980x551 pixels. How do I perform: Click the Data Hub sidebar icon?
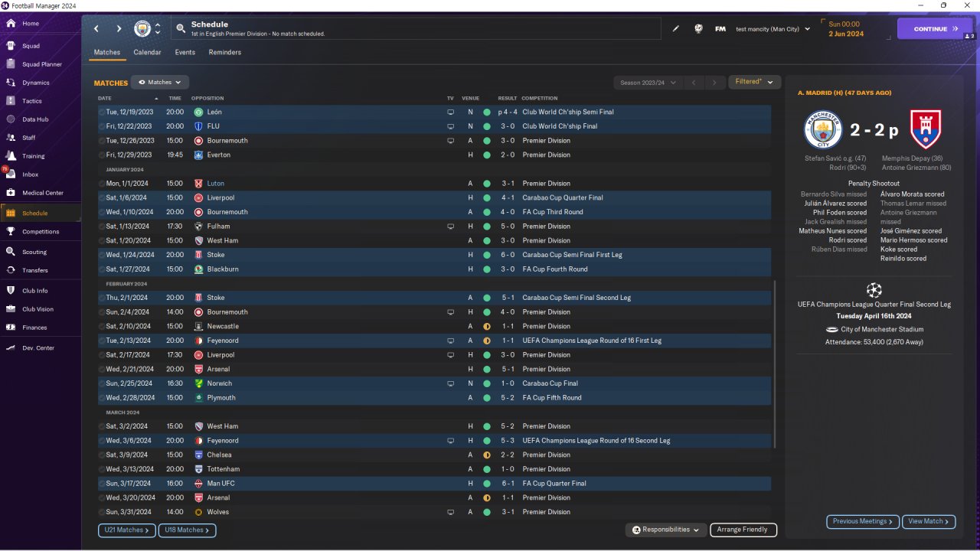[11, 119]
